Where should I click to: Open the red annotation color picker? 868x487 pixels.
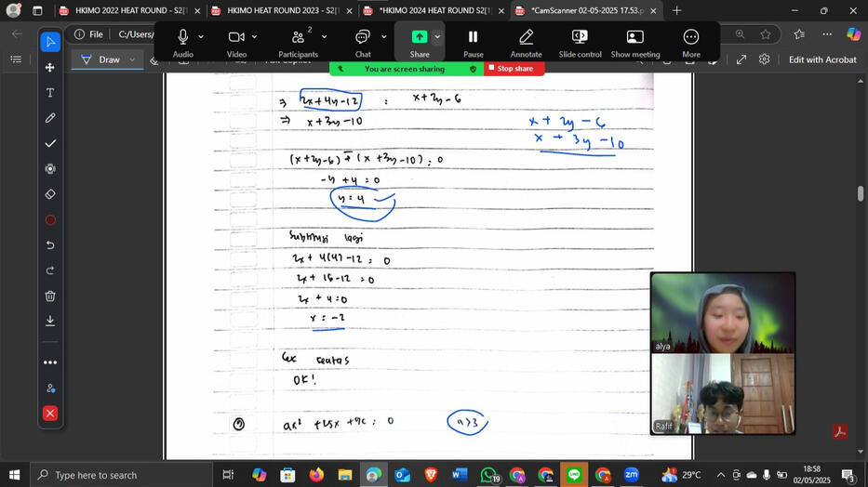click(x=50, y=220)
